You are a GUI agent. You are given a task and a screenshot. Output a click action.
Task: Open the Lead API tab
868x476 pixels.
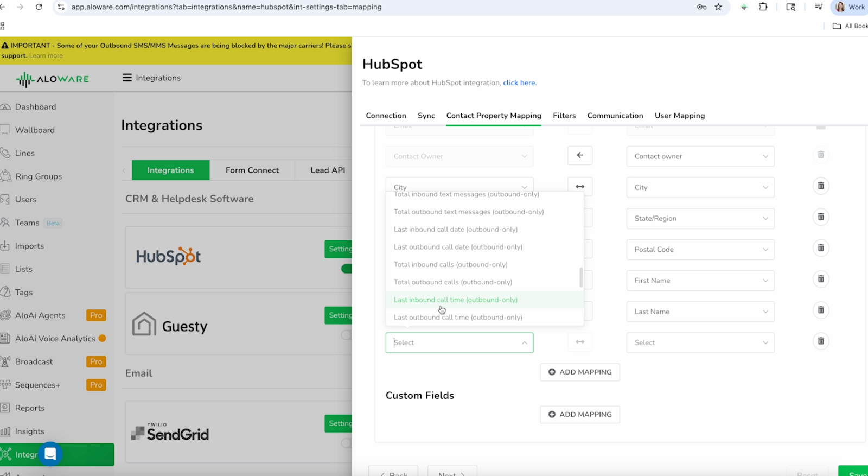point(328,170)
